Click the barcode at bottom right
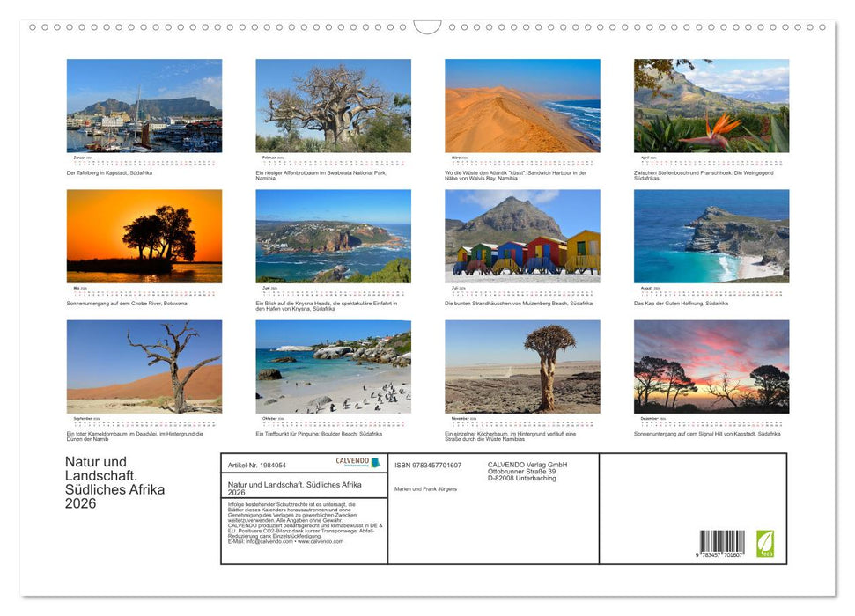Viewport: 855px width, 616px height. click(722, 543)
